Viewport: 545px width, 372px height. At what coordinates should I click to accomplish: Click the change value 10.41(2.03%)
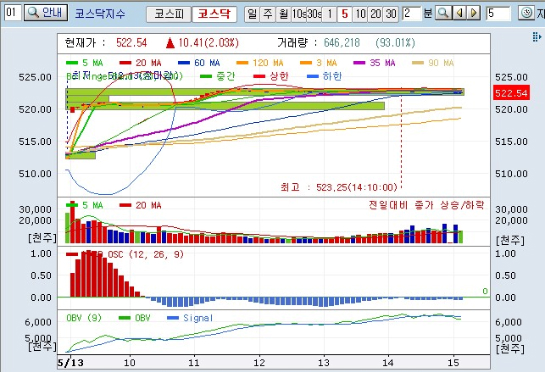pos(209,43)
